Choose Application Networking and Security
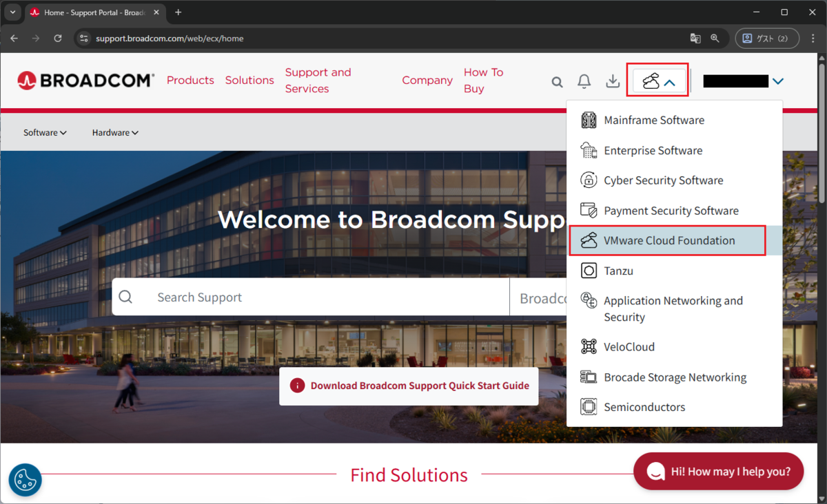The width and height of the screenshot is (827, 504). pos(675,308)
